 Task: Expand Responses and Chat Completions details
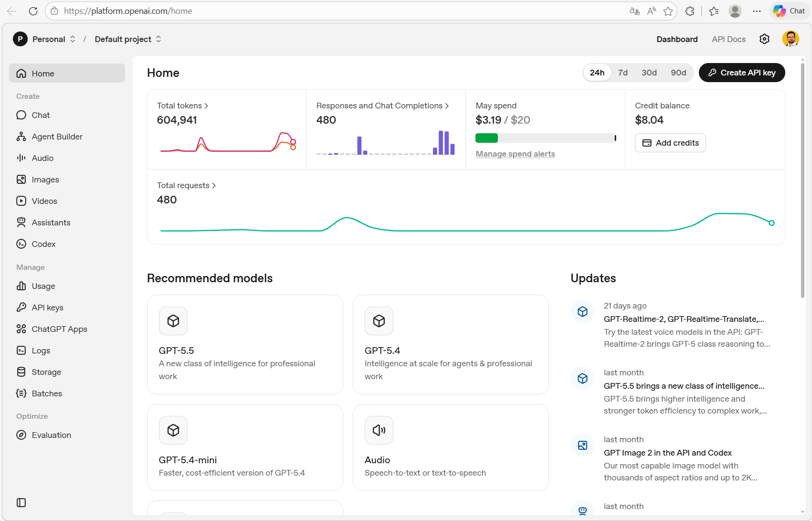click(x=382, y=106)
